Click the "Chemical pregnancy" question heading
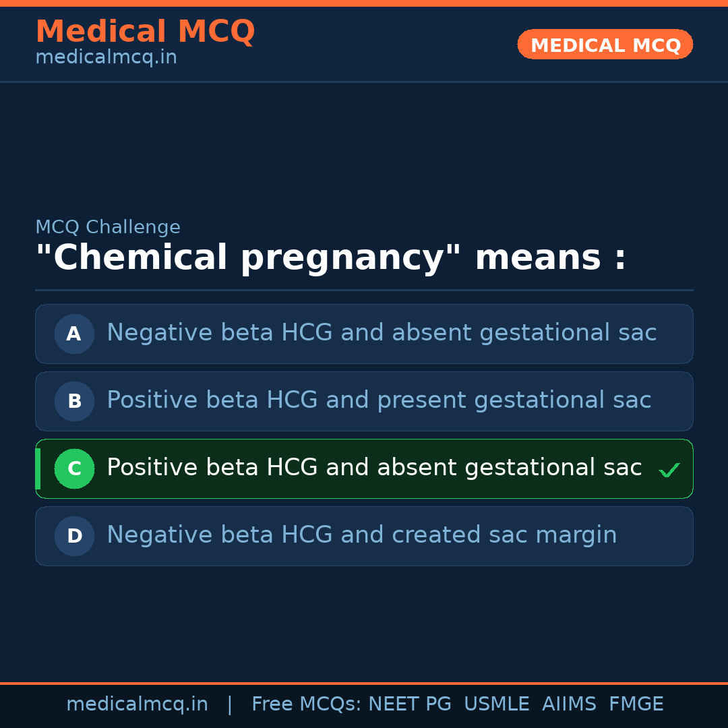This screenshot has width=728, height=728. [330, 258]
